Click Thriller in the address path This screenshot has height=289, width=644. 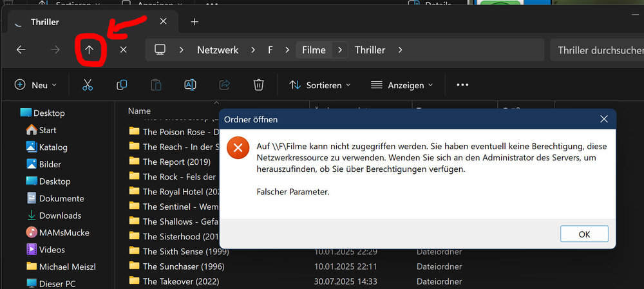point(370,50)
